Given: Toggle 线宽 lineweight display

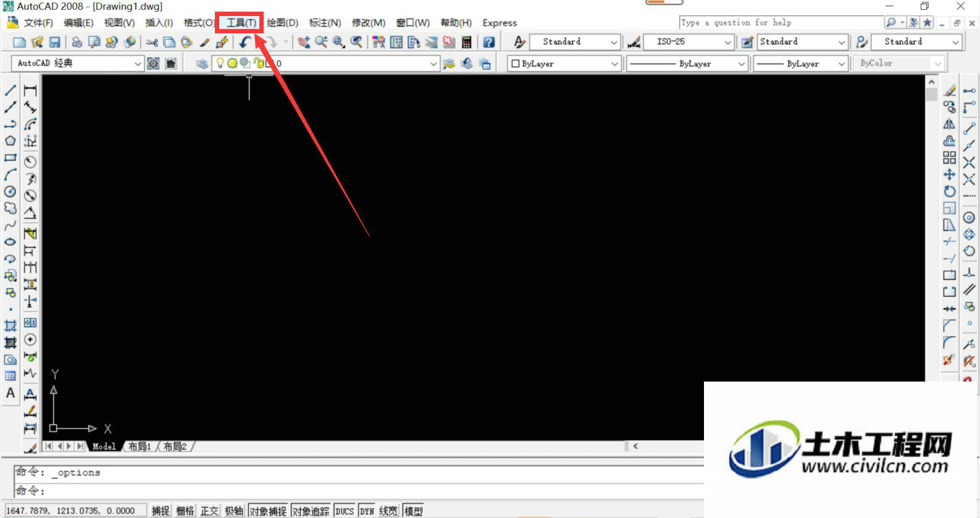Looking at the screenshot, I should [x=388, y=511].
